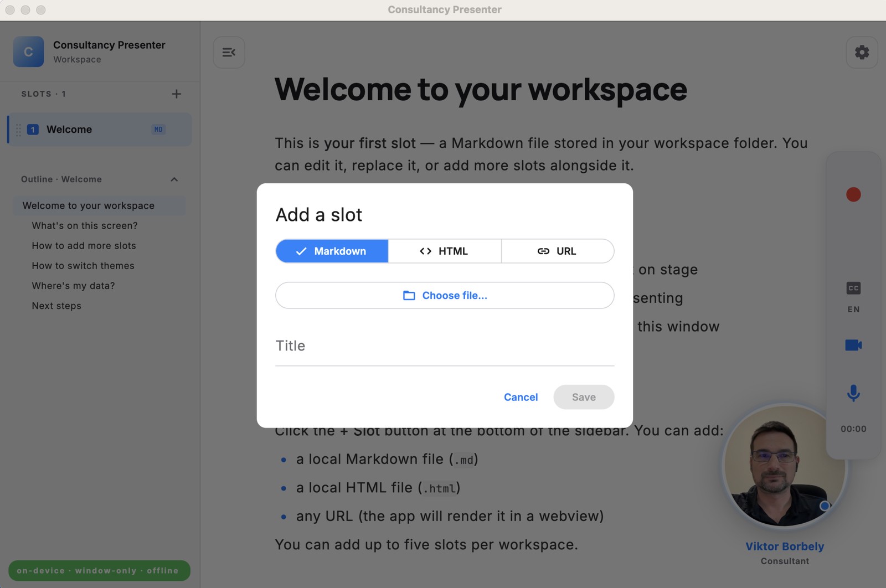
Task: Click the presenter webcam thumbnail
Action: click(784, 466)
